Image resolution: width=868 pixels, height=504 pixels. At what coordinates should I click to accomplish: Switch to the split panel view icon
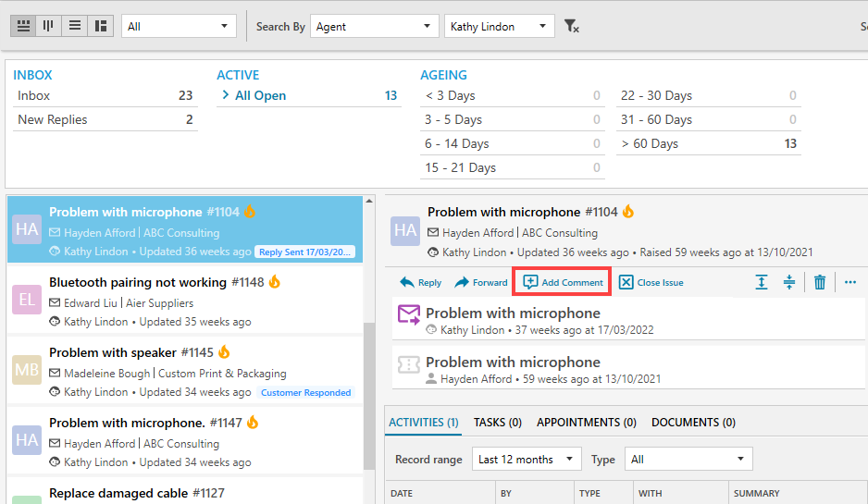(101, 26)
